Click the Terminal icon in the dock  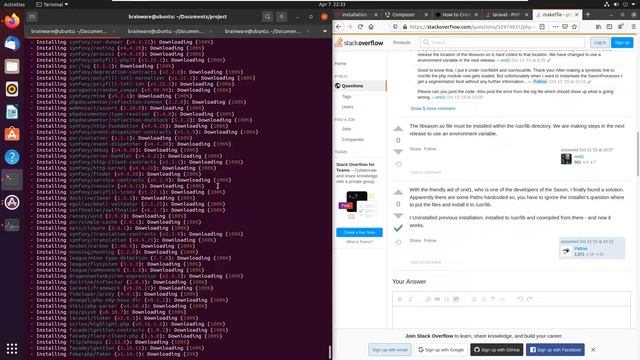(12, 180)
